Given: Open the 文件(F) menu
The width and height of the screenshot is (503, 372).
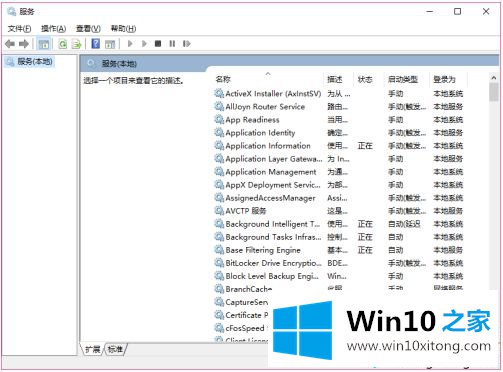Looking at the screenshot, I should pos(20,29).
